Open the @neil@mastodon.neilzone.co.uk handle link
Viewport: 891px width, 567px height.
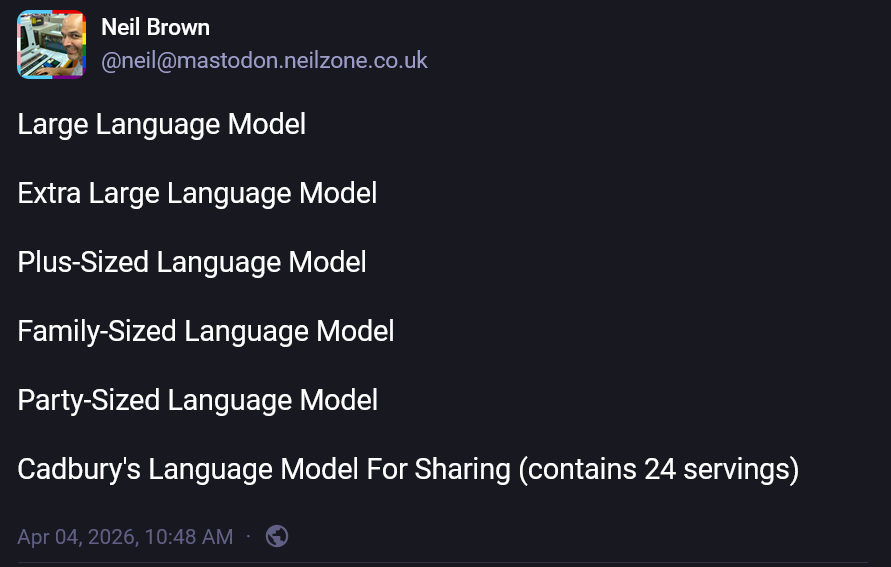tap(264, 61)
